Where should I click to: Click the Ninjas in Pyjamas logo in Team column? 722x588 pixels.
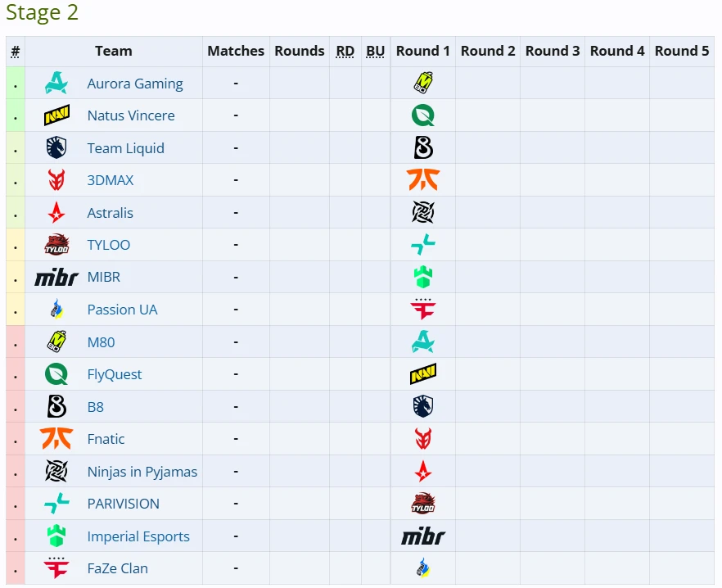[56, 472]
